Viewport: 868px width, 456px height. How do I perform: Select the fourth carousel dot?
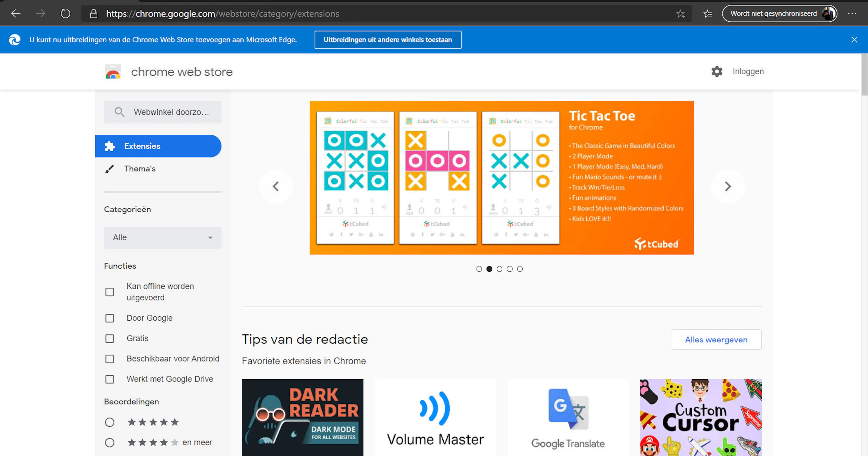coord(510,269)
